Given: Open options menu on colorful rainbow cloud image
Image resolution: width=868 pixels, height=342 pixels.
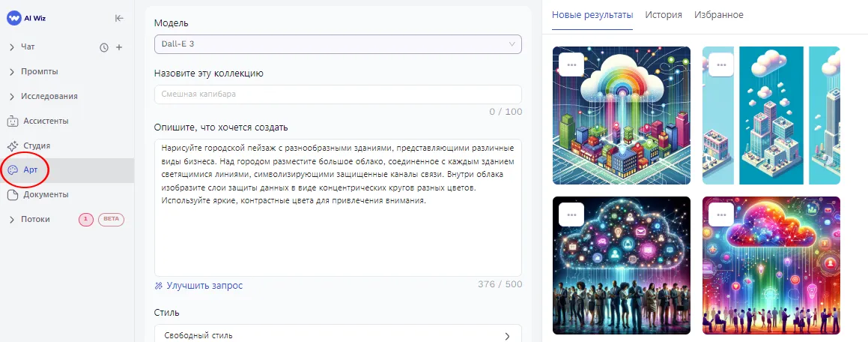Looking at the screenshot, I should (721, 214).
